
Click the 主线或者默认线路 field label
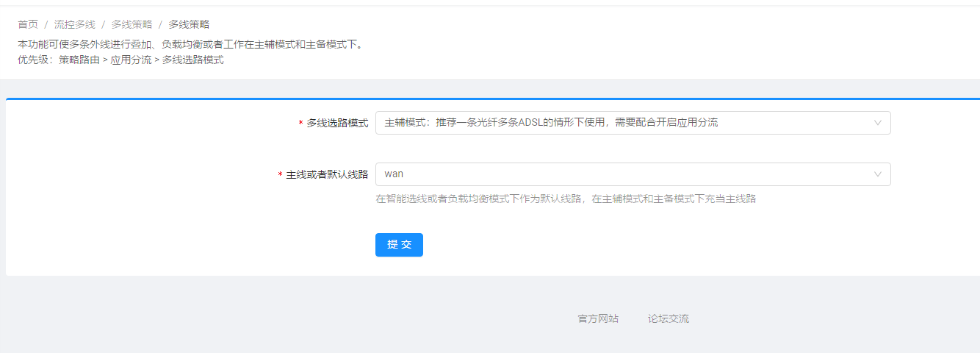tap(327, 175)
